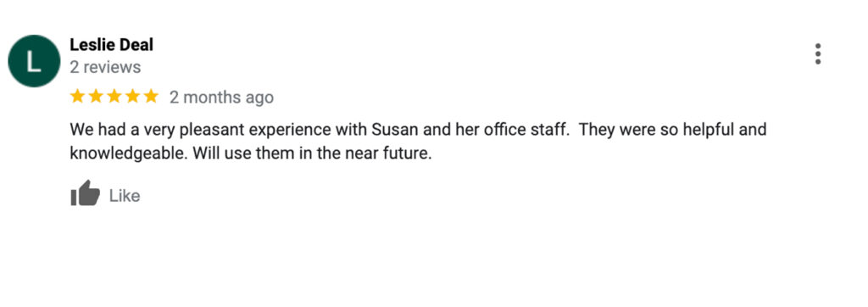Open the three-dot more options menu

tap(818, 53)
